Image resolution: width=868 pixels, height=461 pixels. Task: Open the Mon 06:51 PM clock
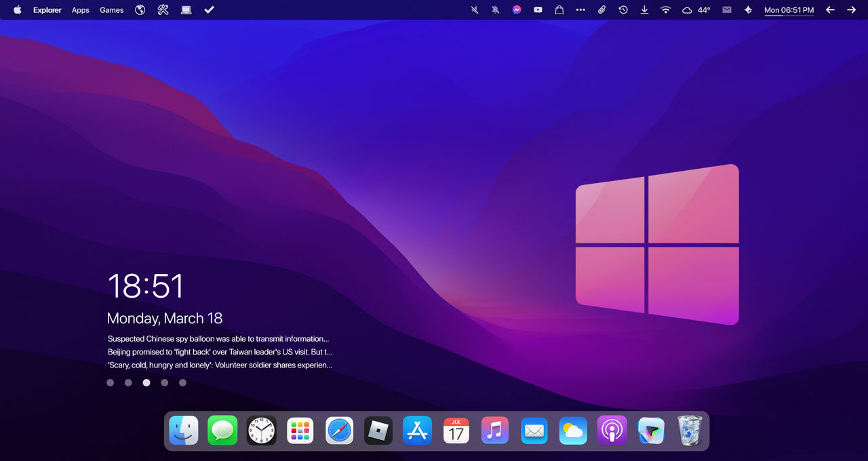pyautogui.click(x=789, y=10)
